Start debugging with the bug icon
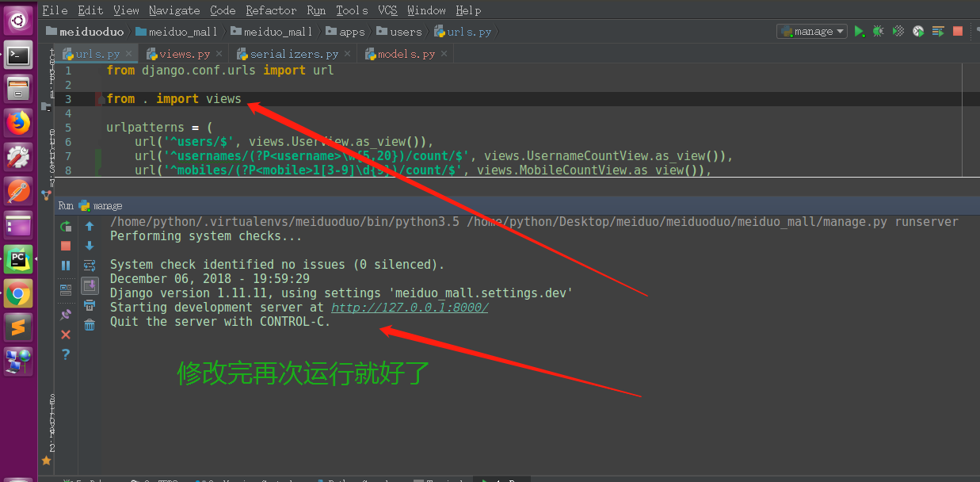 [x=878, y=30]
